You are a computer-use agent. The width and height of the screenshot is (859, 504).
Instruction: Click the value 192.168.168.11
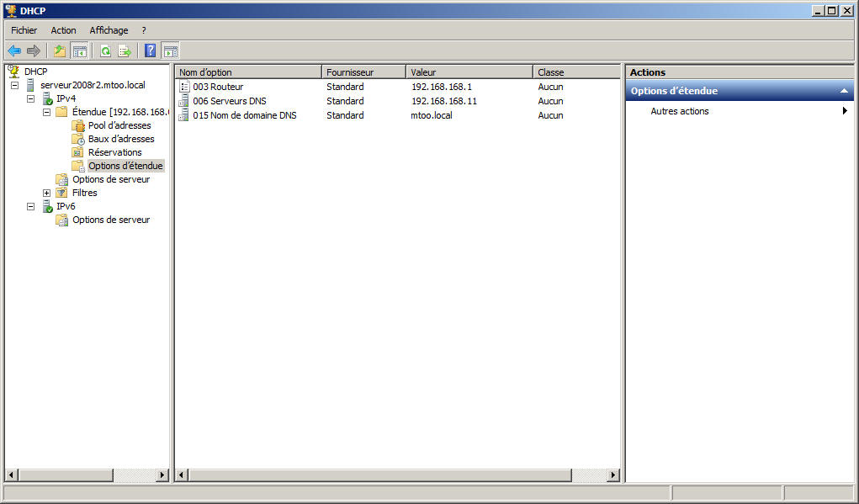tap(444, 101)
